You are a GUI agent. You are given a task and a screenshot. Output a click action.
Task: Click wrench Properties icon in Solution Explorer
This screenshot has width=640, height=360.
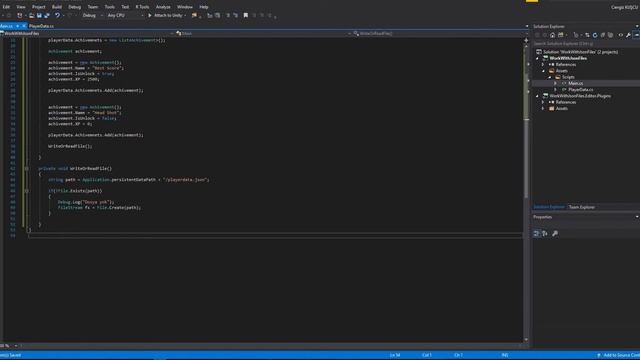pos(628,35)
